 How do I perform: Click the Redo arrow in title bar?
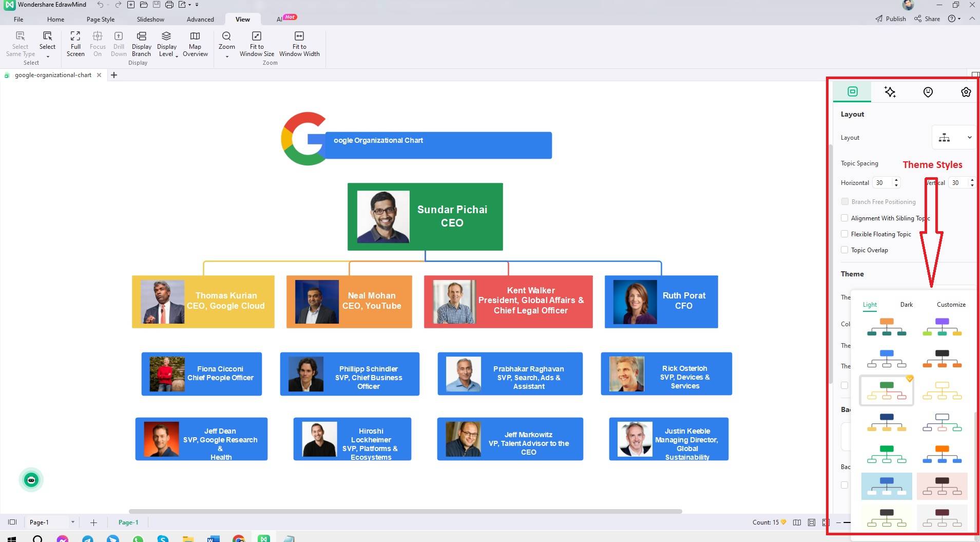click(118, 5)
